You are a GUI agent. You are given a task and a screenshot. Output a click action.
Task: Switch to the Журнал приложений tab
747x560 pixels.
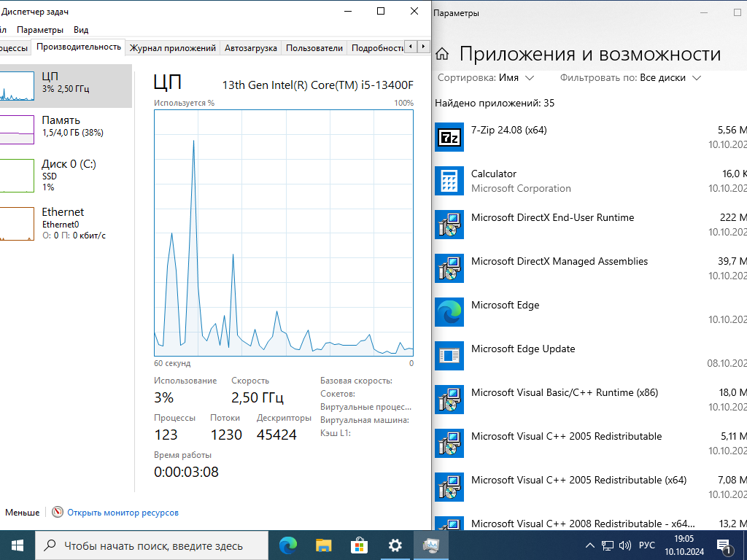tap(172, 47)
